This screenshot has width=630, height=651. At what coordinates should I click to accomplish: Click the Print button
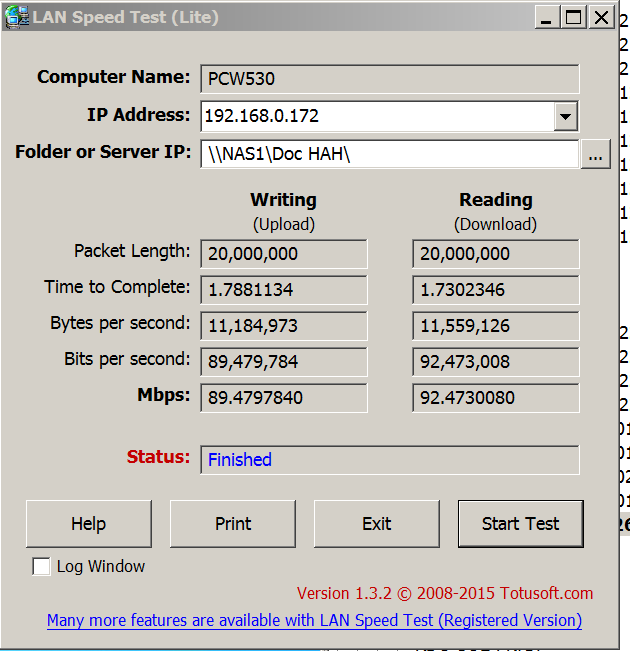coord(233,524)
